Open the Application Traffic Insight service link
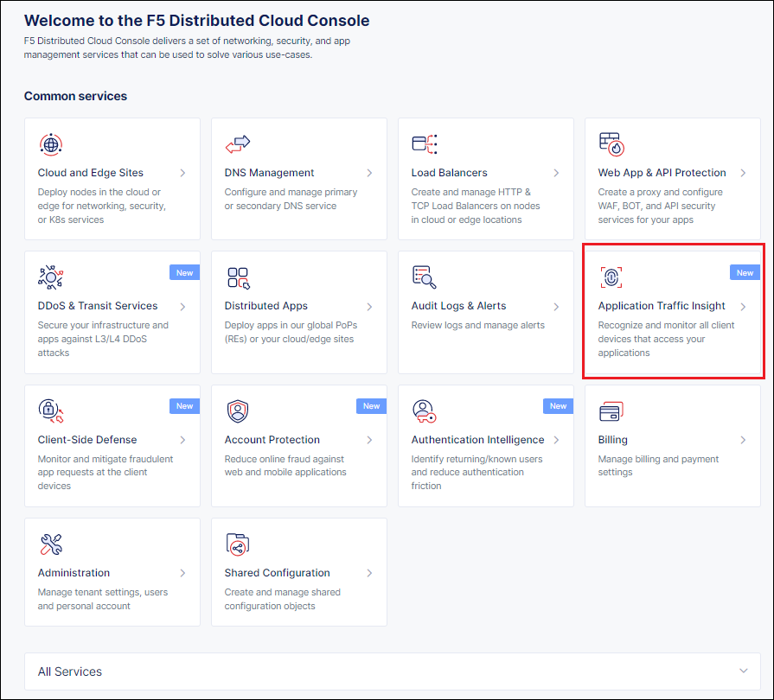The image size is (774, 700). click(662, 305)
